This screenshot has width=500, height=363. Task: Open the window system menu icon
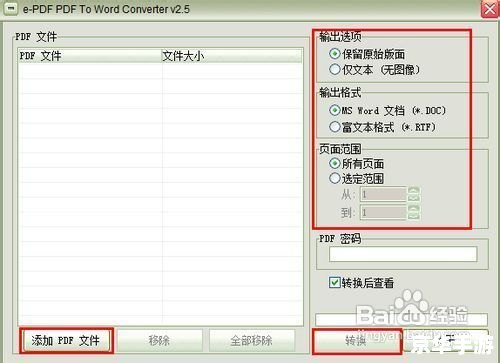coord(10,9)
